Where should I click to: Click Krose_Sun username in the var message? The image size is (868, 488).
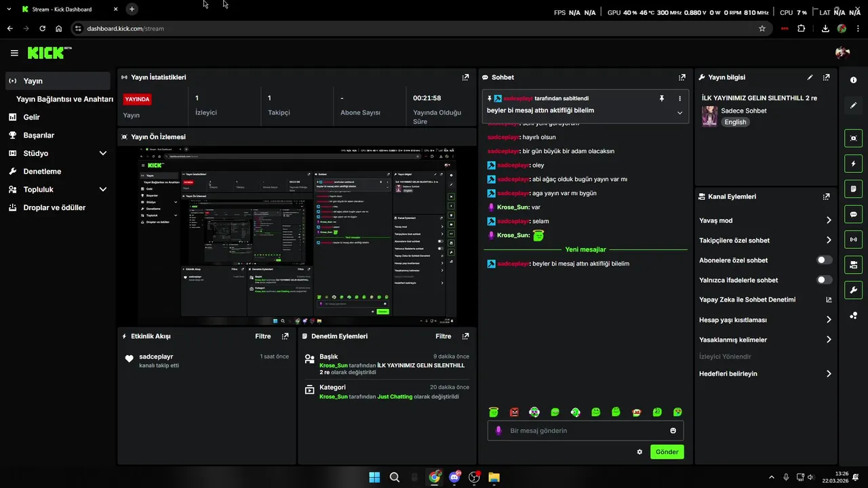[x=513, y=207]
